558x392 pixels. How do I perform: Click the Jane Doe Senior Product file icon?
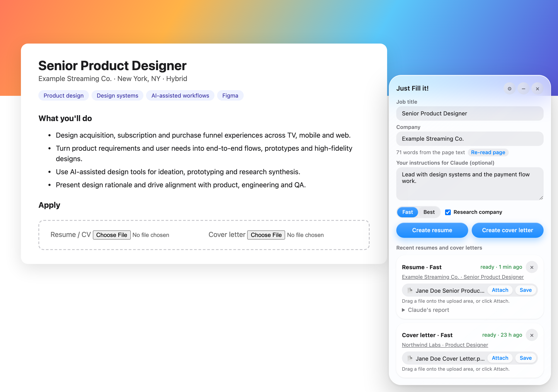coord(410,290)
